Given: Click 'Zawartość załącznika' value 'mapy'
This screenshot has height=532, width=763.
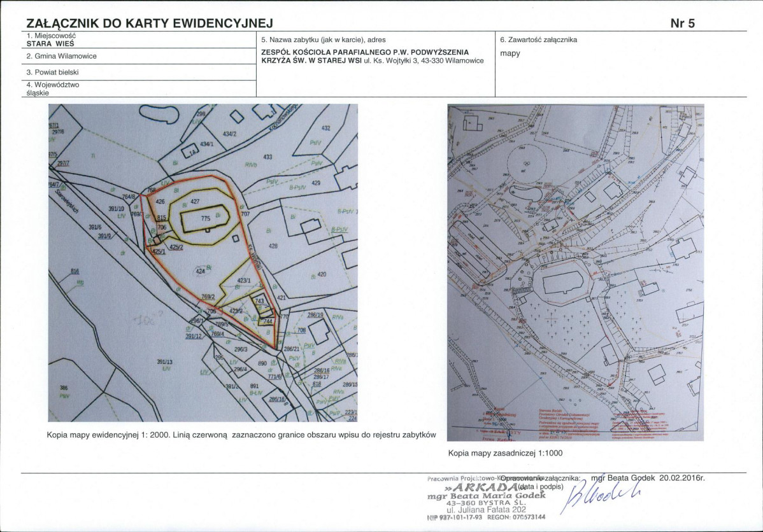Looking at the screenshot, I should (510, 53).
